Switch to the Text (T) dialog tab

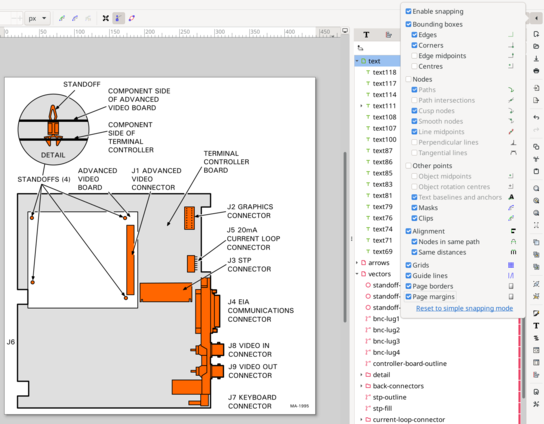pyautogui.click(x=366, y=35)
